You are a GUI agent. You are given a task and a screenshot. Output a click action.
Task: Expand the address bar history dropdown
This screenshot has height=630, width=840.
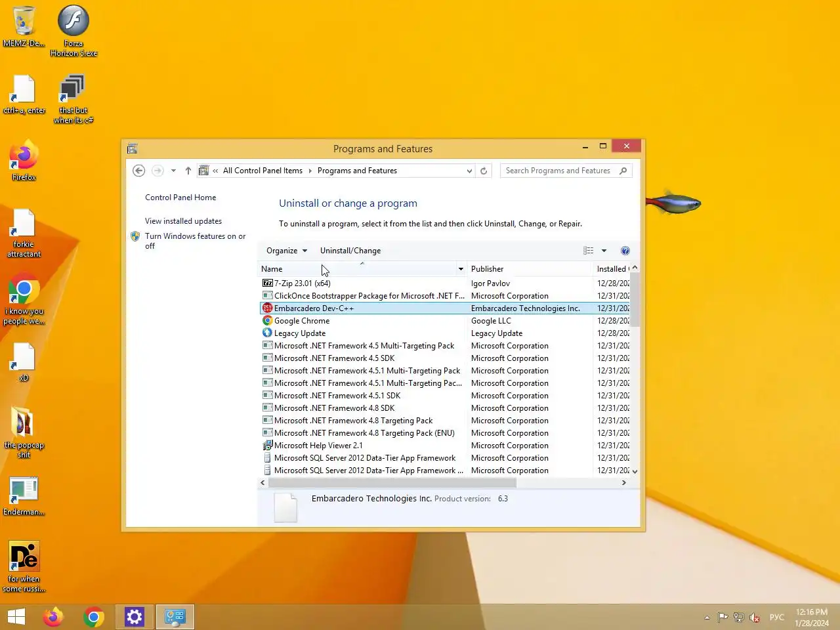pos(469,171)
